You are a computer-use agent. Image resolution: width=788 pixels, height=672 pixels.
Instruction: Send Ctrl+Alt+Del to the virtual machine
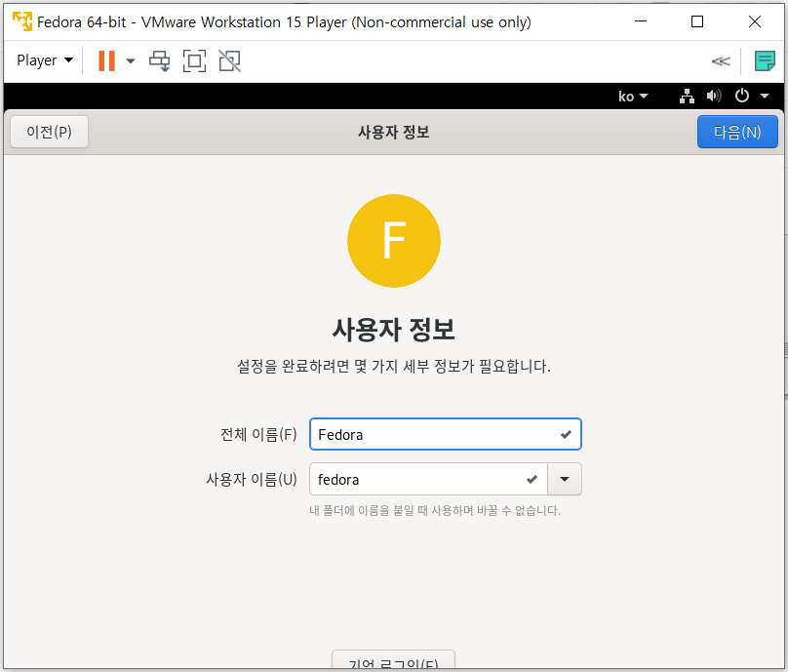point(160,60)
